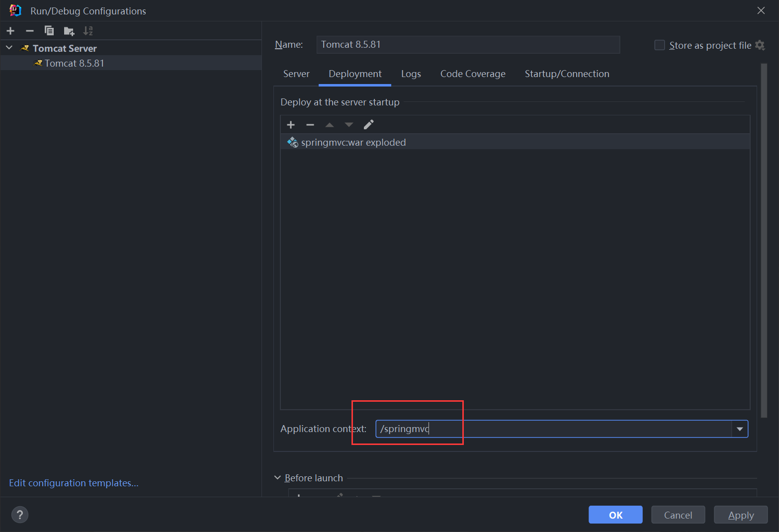The image size is (779, 532).
Task: Edit the selected deployment artifact
Action: (368, 124)
